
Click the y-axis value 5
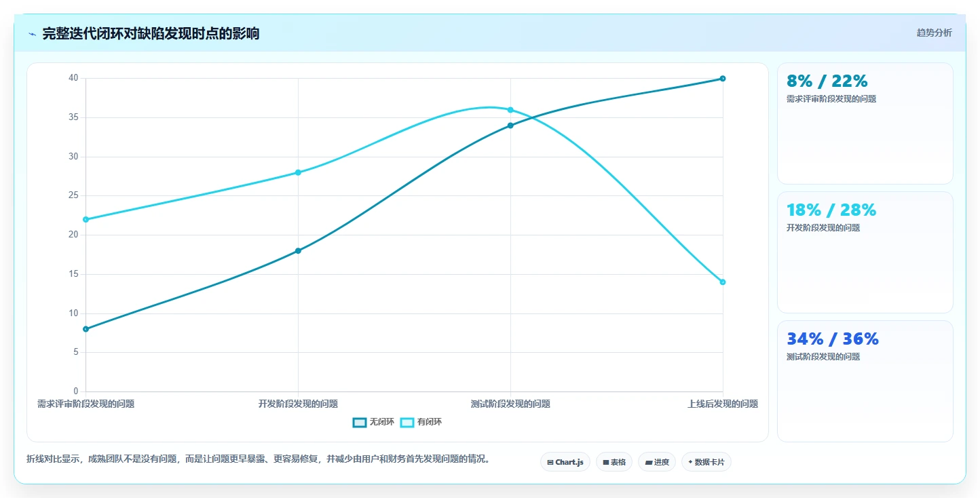[76, 352]
